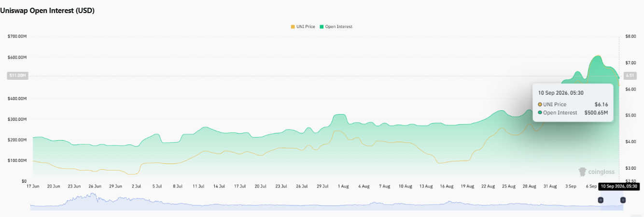Click the $400.00M y-axis label
The image size is (644, 217).
tap(17, 99)
